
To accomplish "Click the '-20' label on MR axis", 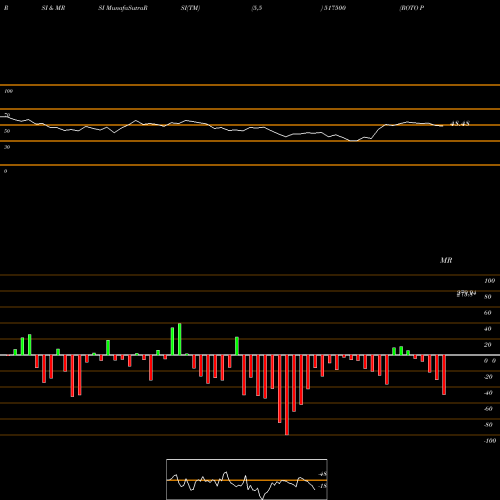I will pos(488,377).
